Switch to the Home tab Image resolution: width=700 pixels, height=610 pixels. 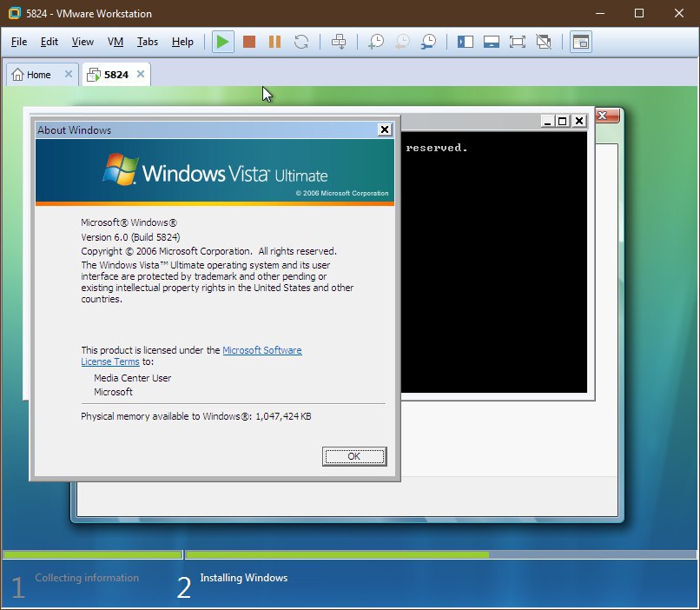coord(38,75)
